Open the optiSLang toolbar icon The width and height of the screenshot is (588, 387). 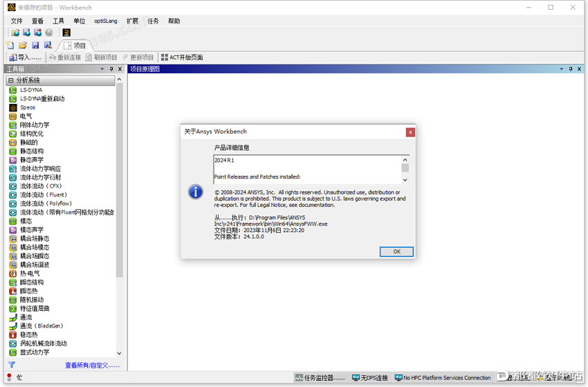tap(66, 33)
